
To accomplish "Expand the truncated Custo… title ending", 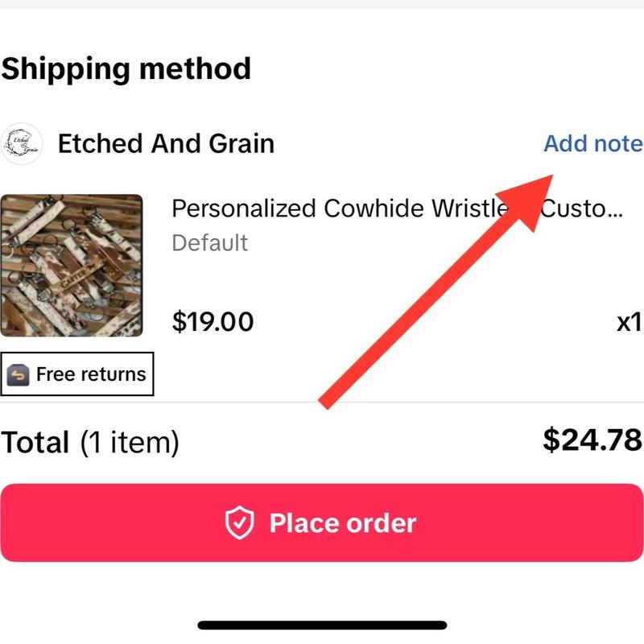I will 581,208.
